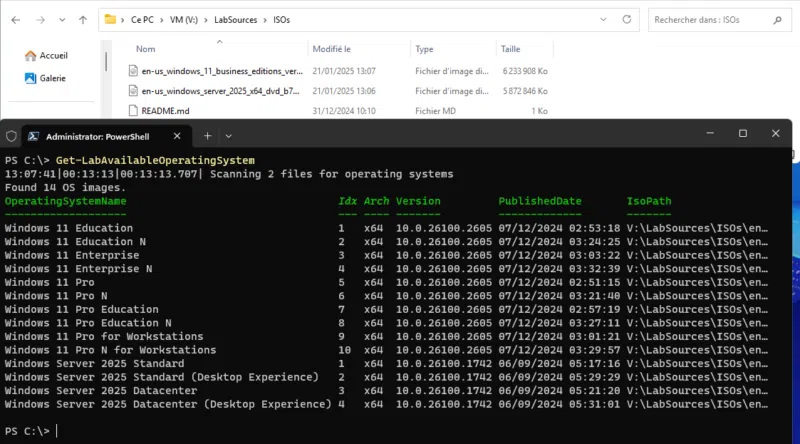800x444 pixels.
Task: Select the Administrator: PowerShell tab
Action: coord(100,135)
